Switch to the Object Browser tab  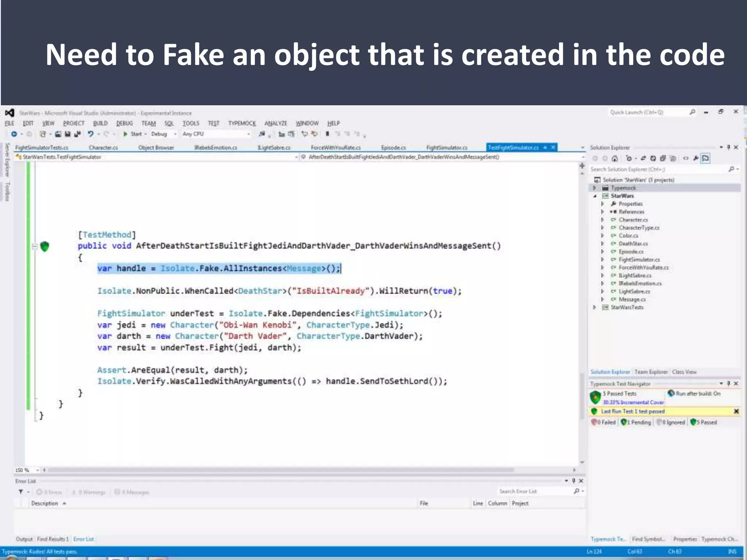tap(156, 148)
